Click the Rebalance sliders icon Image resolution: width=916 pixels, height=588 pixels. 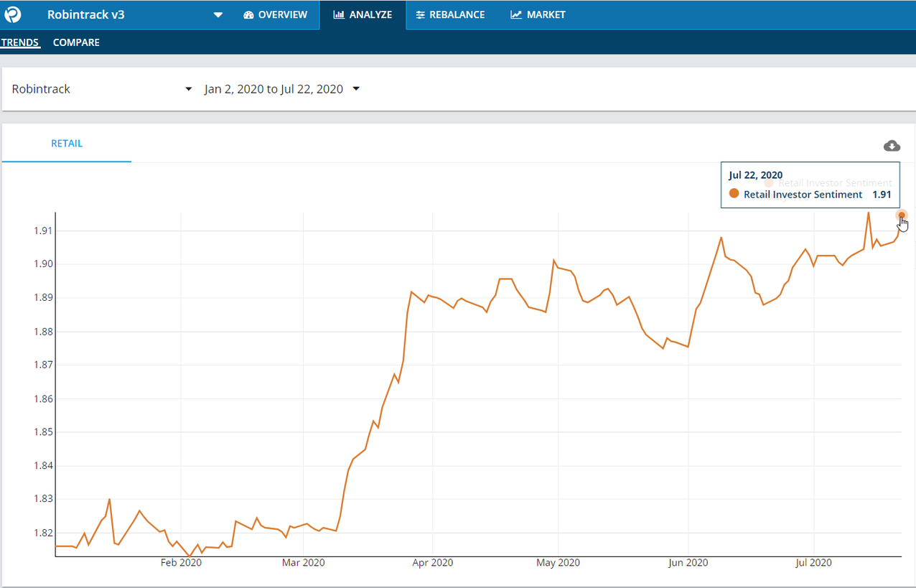tap(420, 15)
